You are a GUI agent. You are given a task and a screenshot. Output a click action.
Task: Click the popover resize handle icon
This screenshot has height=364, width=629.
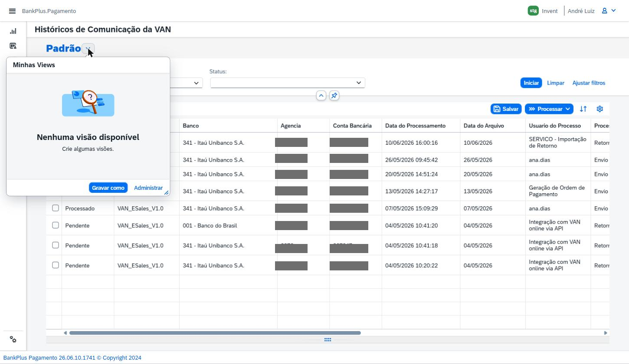pos(166,192)
